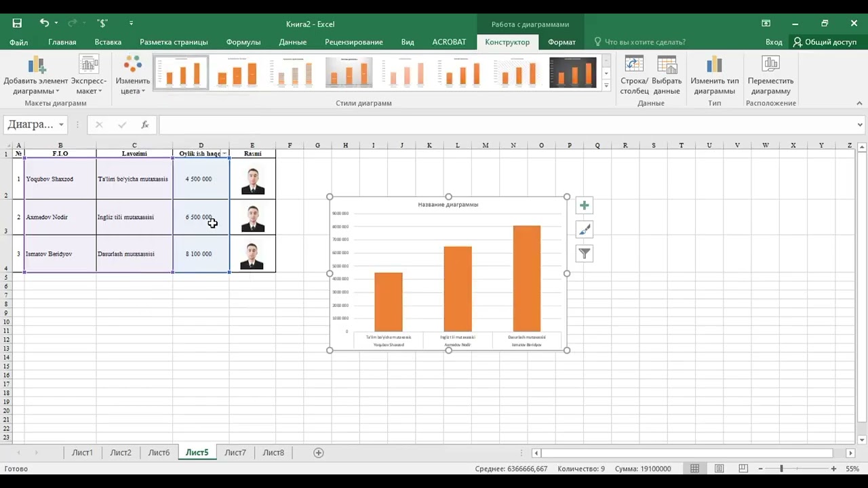Select the first chart style thumbnail
Screen dimensions: 868x488
(x=181, y=73)
